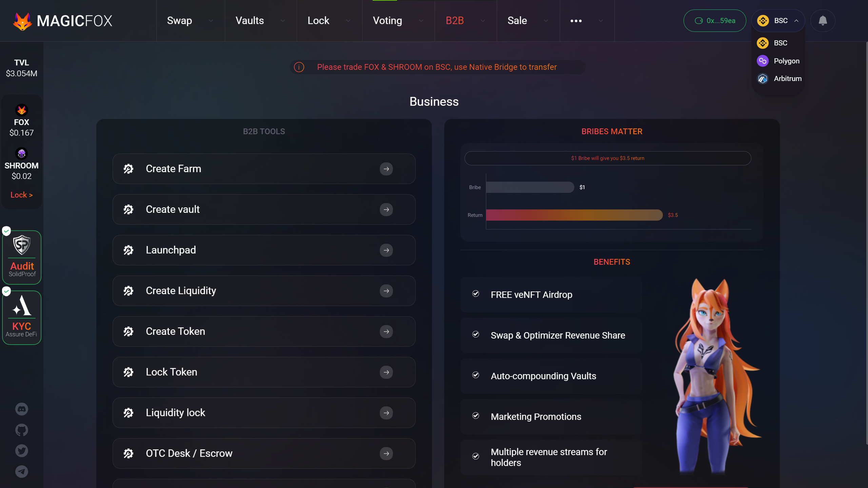Click the bribe return info pill
This screenshot has width=868, height=488.
click(x=608, y=158)
